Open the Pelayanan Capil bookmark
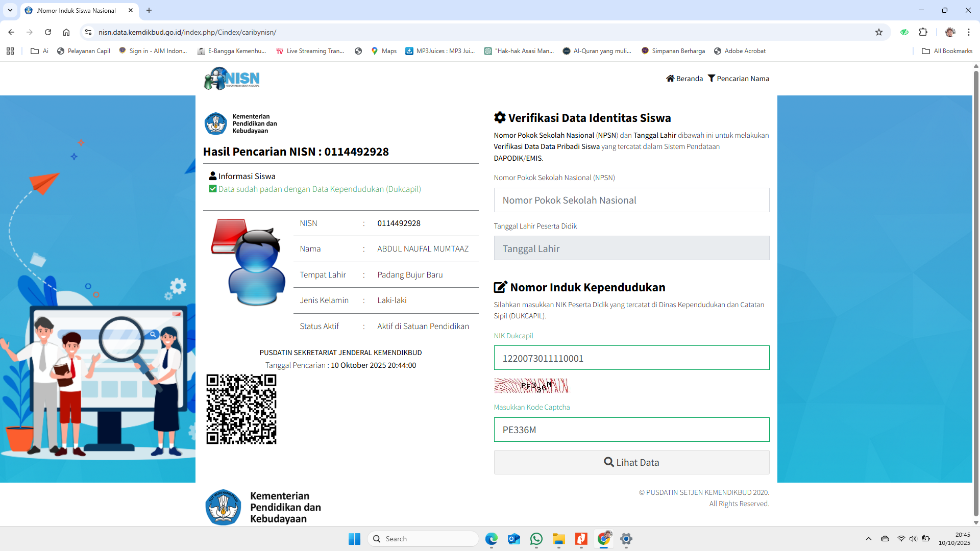The width and height of the screenshot is (980, 551). coord(84,51)
